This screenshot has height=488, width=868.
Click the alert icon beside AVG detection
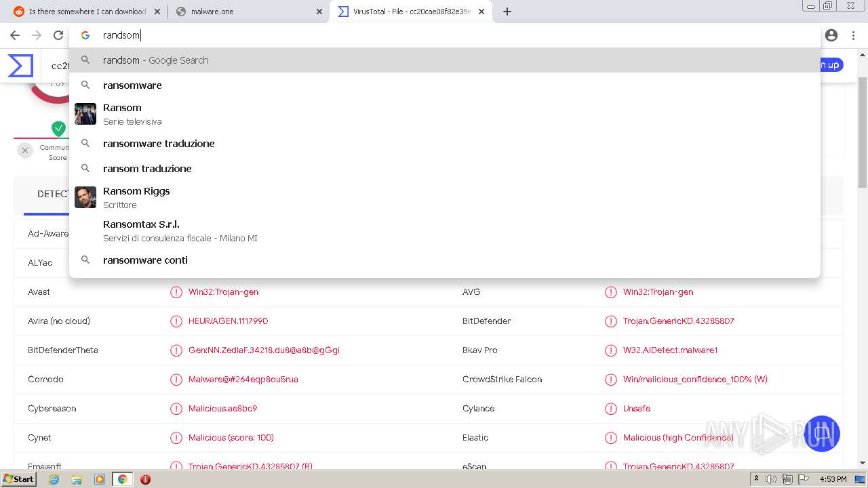[x=611, y=292]
